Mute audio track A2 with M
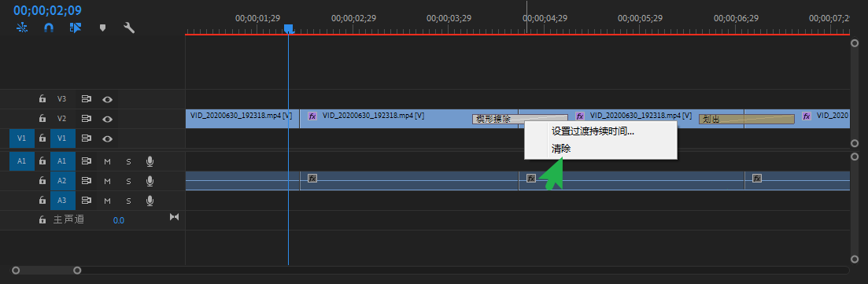The image size is (868, 284). [107, 181]
